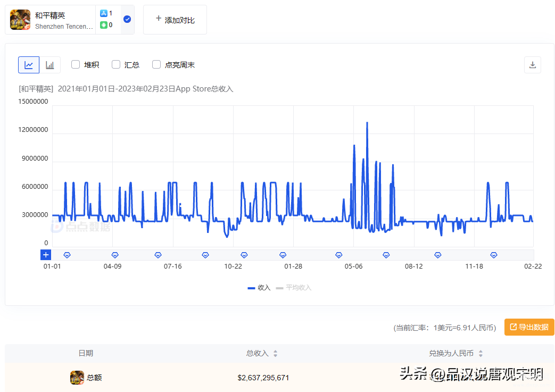Sort by 总收入 column arrows

pyautogui.click(x=275, y=354)
